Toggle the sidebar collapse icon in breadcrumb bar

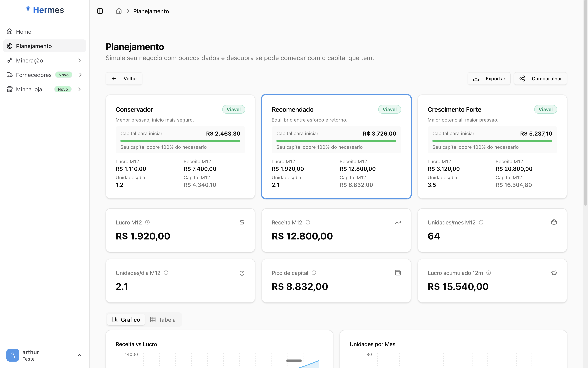click(100, 11)
